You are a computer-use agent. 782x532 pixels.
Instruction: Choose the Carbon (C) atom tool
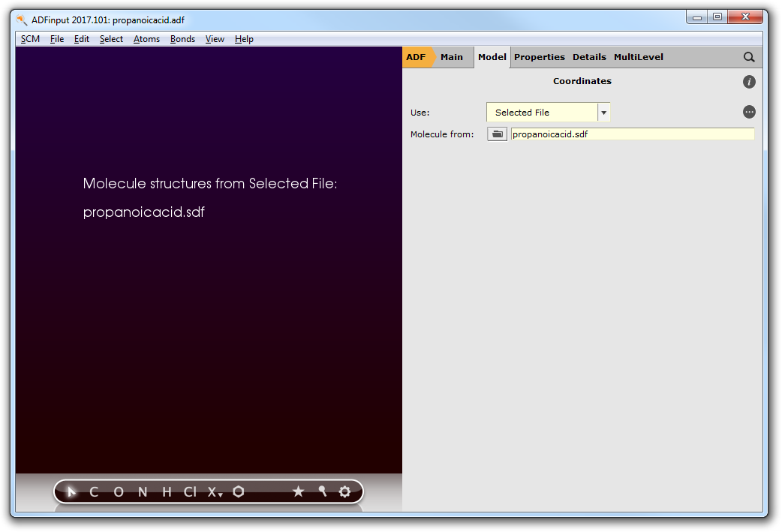tap(94, 492)
